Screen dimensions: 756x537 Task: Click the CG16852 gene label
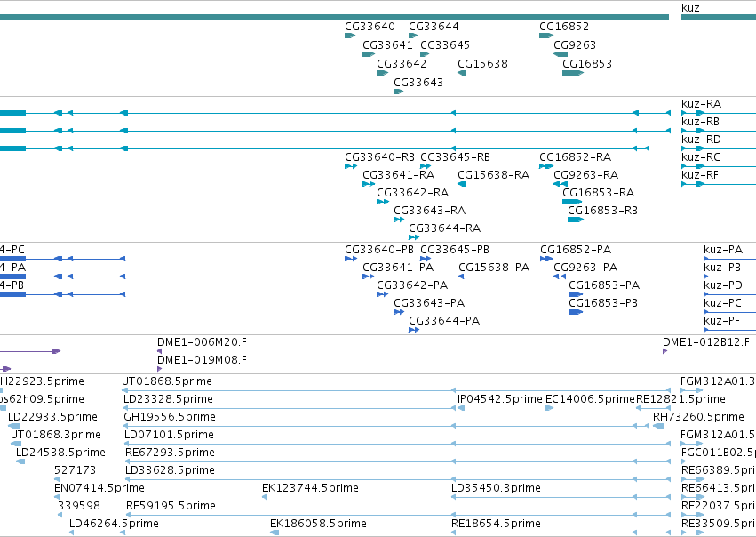pyautogui.click(x=564, y=27)
